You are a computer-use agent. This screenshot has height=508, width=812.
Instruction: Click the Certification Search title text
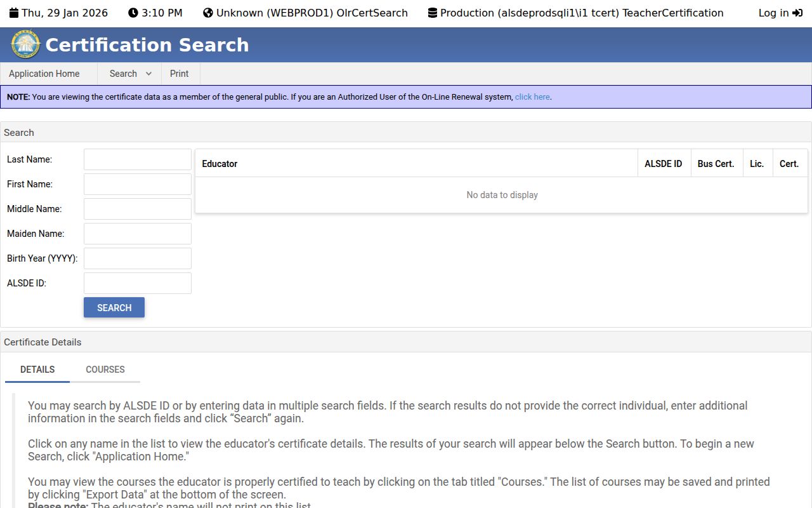pyautogui.click(x=147, y=45)
